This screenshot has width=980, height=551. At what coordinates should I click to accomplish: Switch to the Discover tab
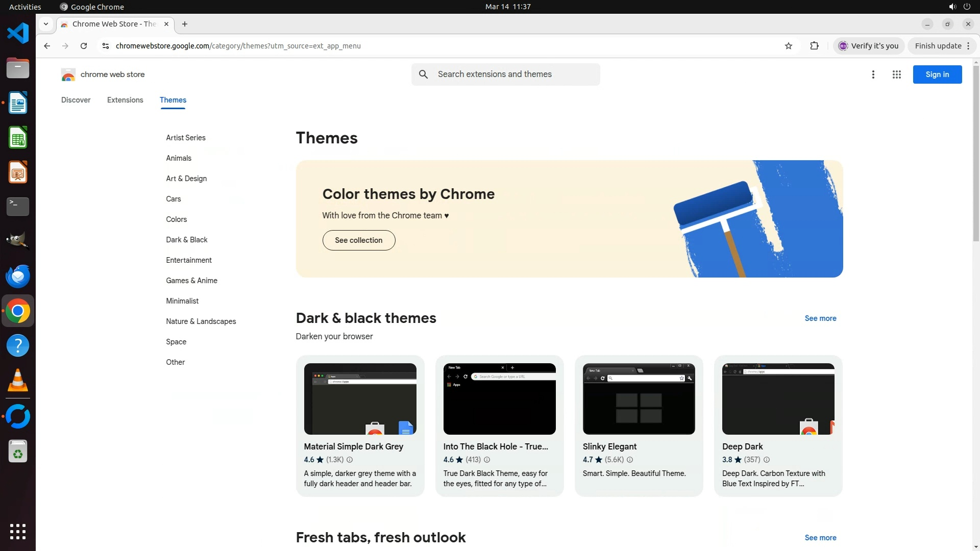coord(76,100)
